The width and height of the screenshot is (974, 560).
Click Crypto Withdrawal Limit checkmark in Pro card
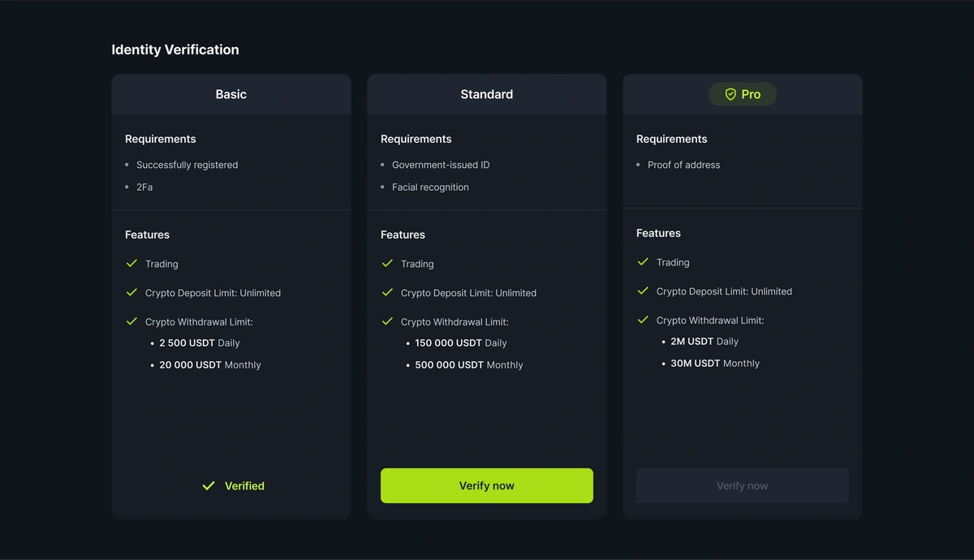(643, 320)
